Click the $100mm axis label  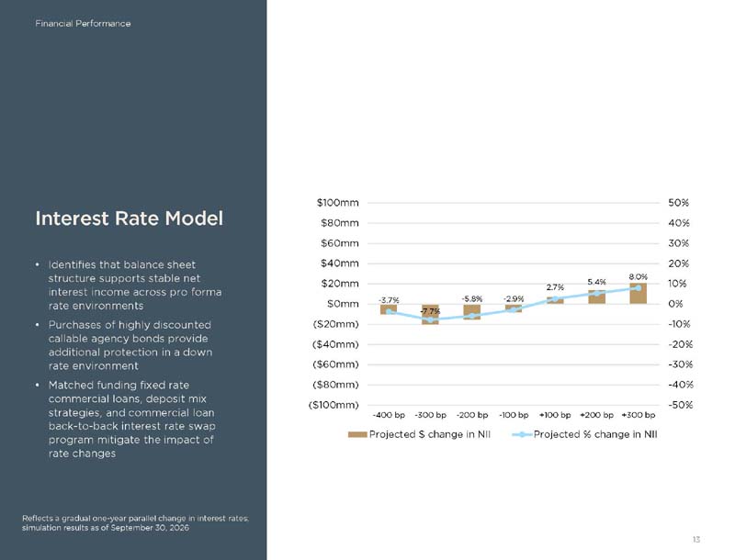(x=337, y=203)
